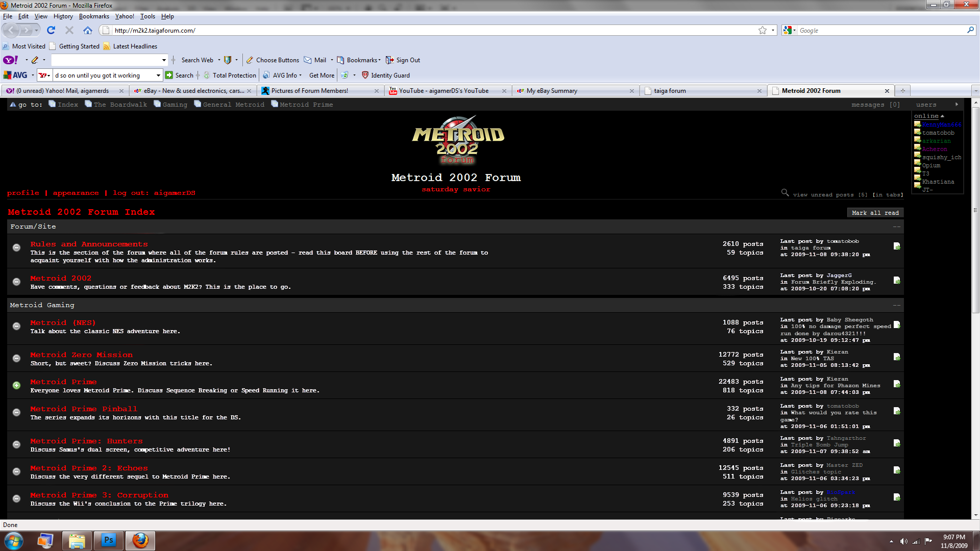
Task: Collapse the Forum/Site category
Action: [897, 227]
